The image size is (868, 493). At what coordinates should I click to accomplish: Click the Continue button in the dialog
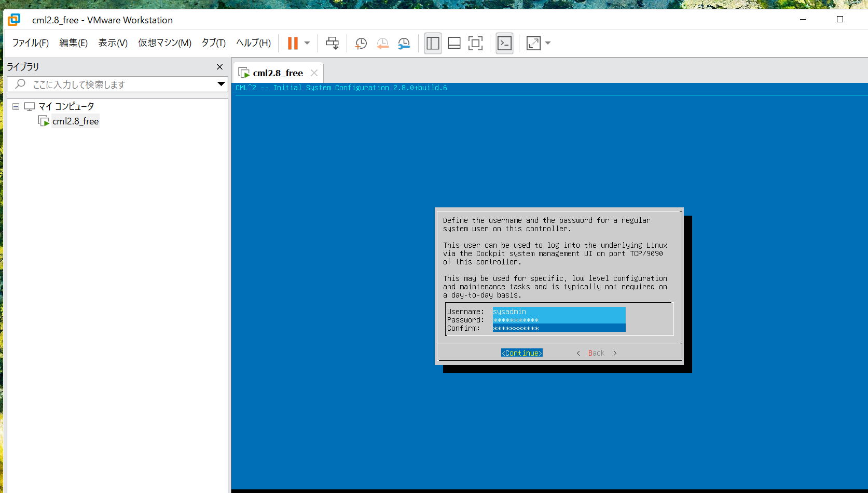(x=521, y=353)
